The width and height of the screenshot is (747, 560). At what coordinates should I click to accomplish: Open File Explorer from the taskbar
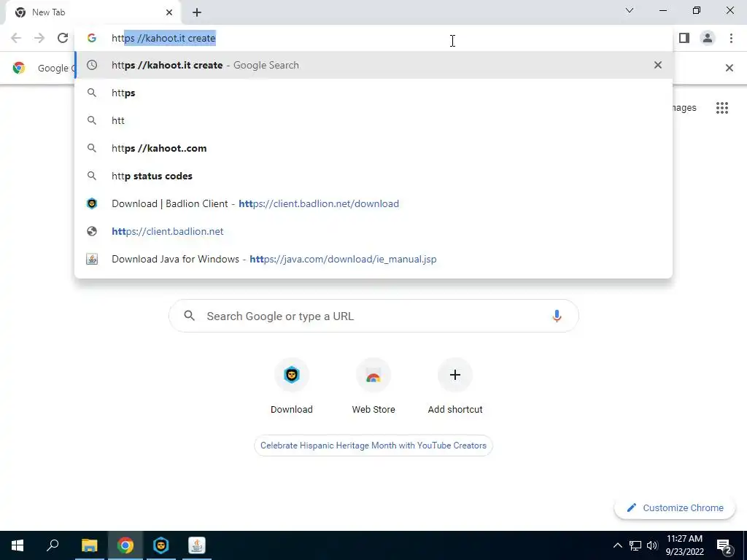pyautogui.click(x=89, y=545)
